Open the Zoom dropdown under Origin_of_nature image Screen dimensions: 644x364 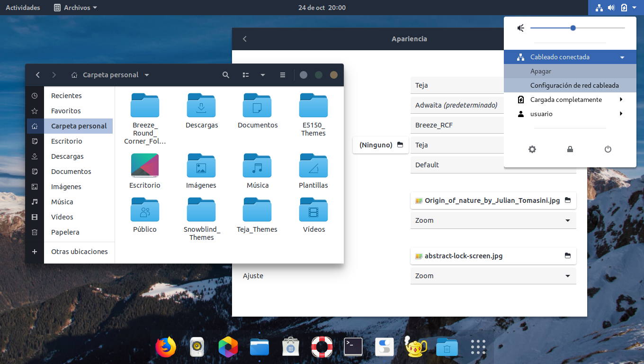point(493,220)
